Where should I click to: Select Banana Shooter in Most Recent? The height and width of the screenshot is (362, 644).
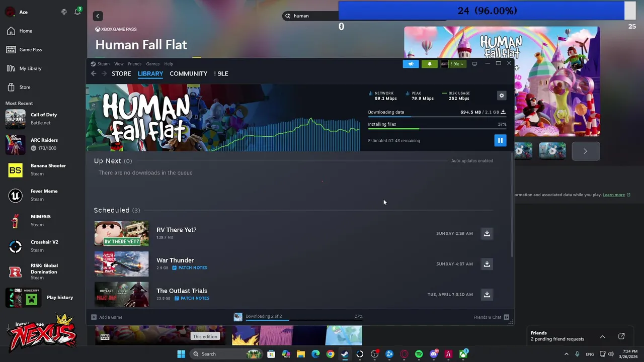44,169
